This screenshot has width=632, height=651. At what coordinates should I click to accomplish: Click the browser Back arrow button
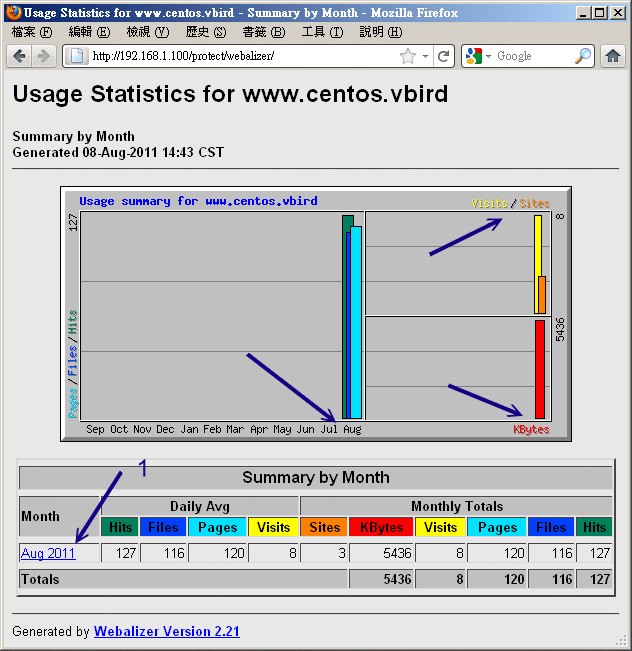click(x=19, y=56)
